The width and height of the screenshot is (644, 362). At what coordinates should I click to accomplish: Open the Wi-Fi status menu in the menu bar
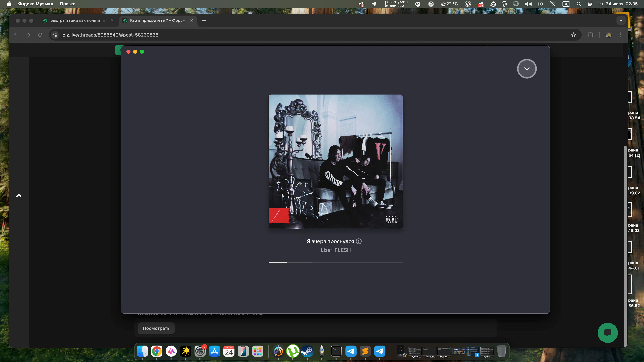[x=552, y=4]
